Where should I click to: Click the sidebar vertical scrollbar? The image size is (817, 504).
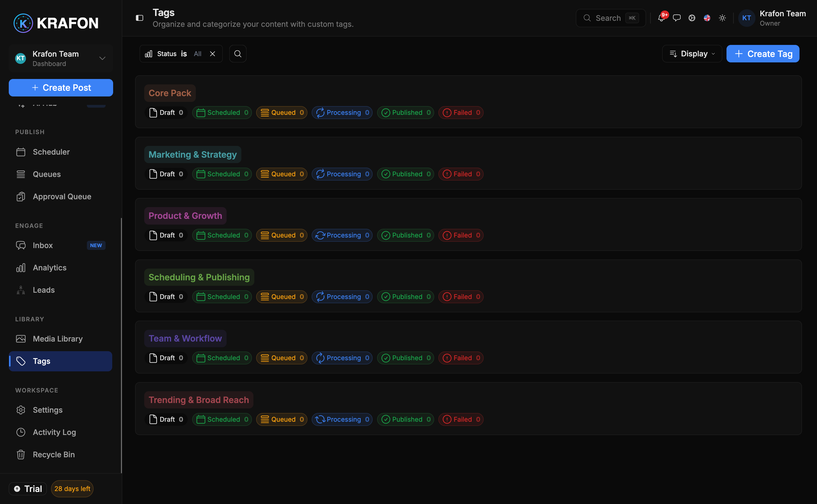(x=121, y=345)
